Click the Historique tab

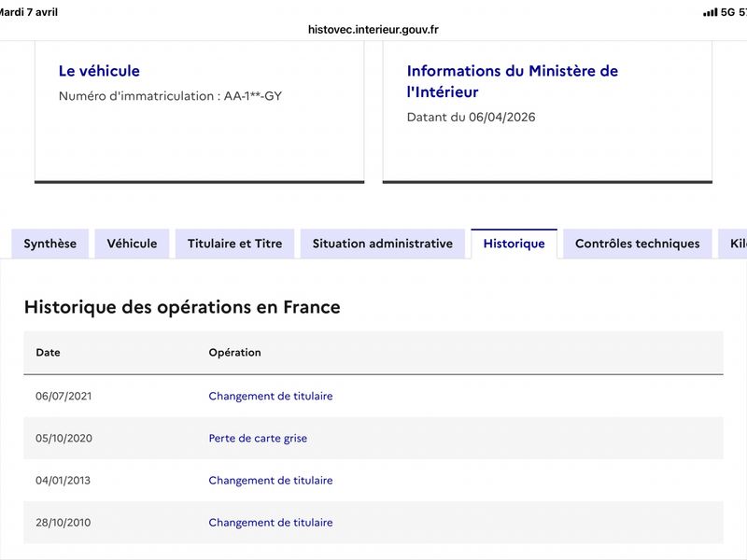[514, 244]
